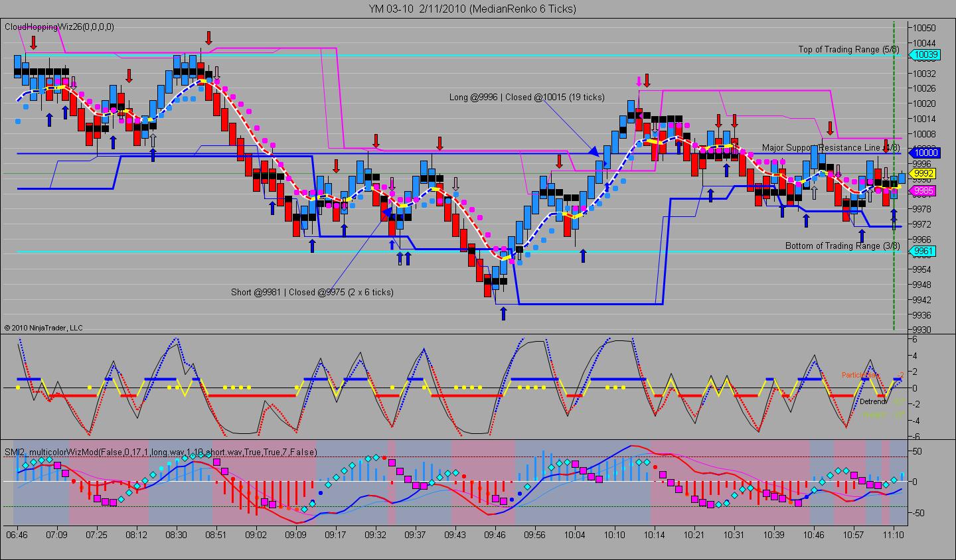Click the 07:09 time axis label
This screenshot has height=560, width=956.
[56, 534]
